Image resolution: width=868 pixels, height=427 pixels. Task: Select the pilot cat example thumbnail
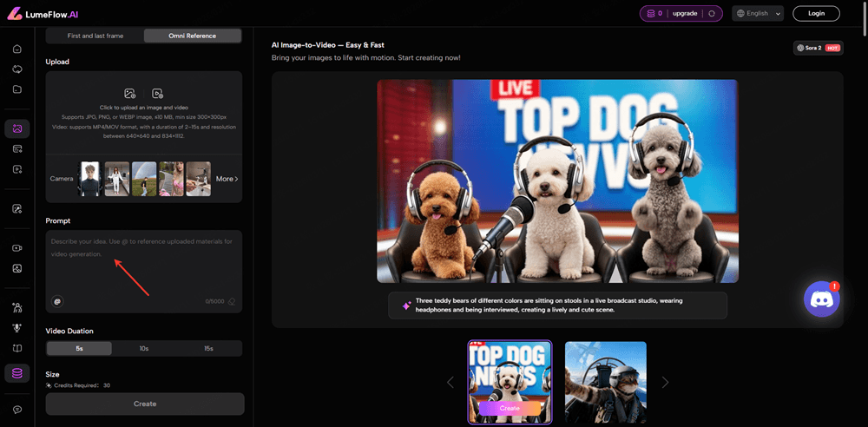[605, 381]
